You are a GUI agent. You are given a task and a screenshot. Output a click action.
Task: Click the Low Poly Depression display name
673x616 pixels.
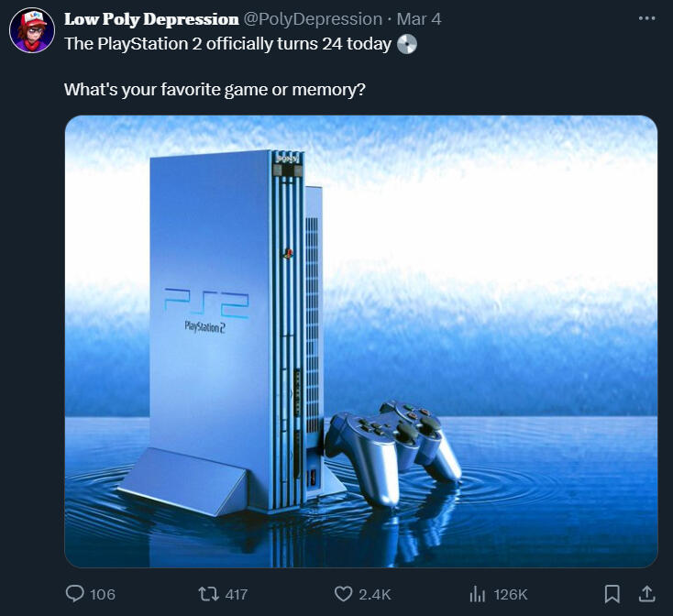(x=151, y=19)
